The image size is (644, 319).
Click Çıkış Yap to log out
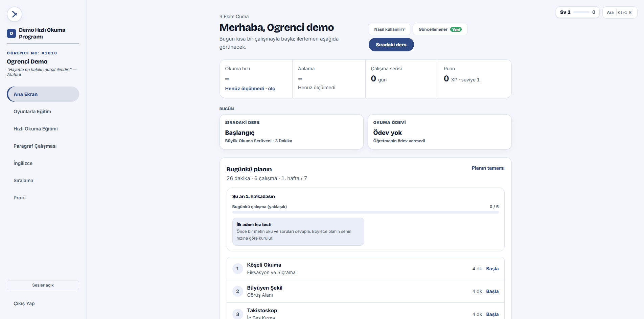point(43,303)
